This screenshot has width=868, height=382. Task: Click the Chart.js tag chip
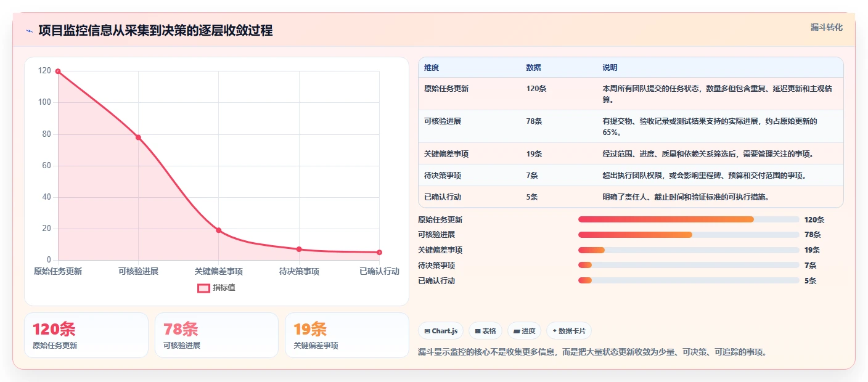tap(441, 331)
